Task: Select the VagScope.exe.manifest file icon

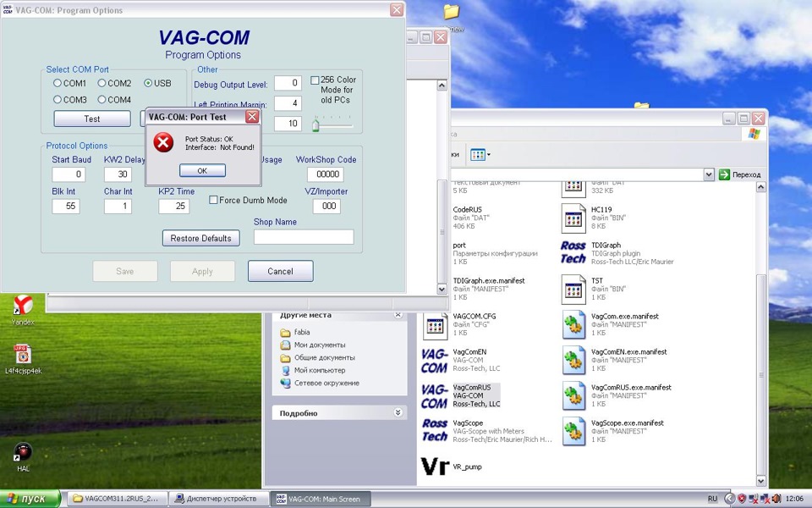Action: click(573, 431)
